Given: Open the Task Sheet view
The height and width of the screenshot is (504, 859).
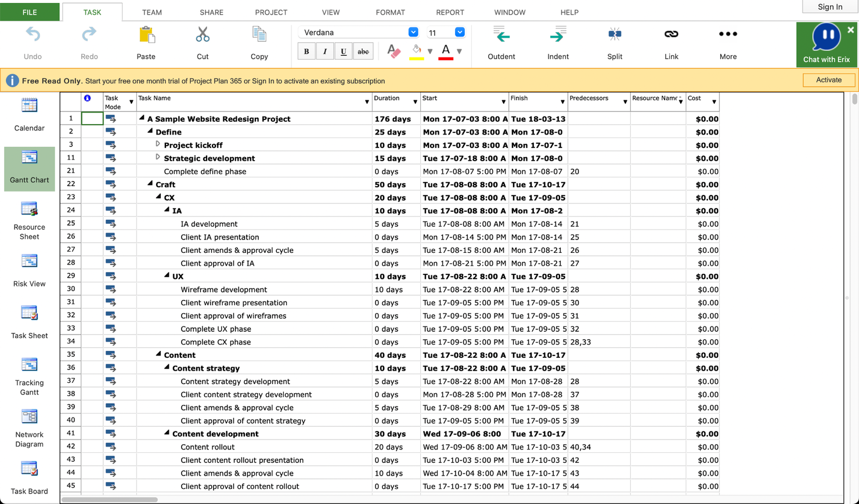Looking at the screenshot, I should pos(29,322).
